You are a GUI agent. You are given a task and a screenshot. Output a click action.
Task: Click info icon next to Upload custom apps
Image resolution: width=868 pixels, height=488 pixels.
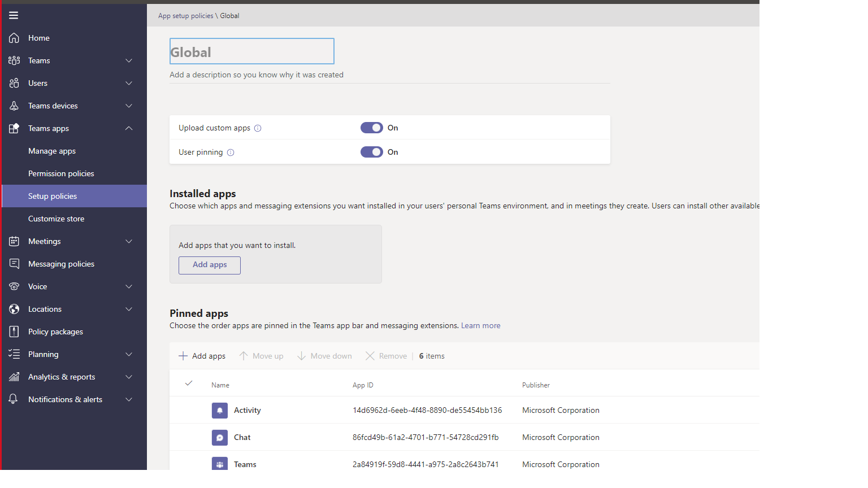point(258,128)
